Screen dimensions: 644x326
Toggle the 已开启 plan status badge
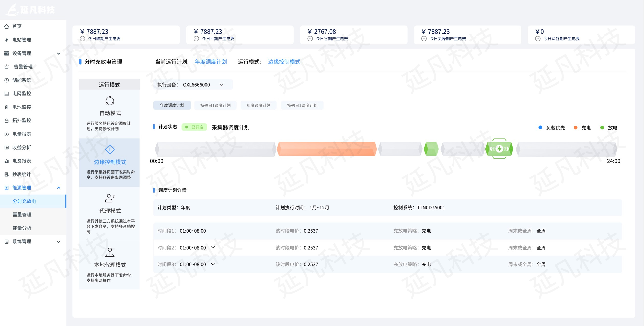pyautogui.click(x=194, y=127)
